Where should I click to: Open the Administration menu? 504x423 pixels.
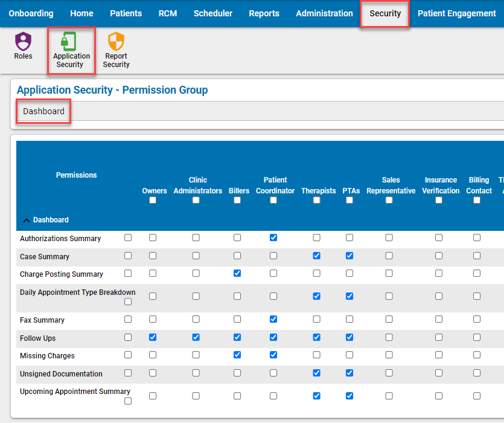pyautogui.click(x=324, y=13)
